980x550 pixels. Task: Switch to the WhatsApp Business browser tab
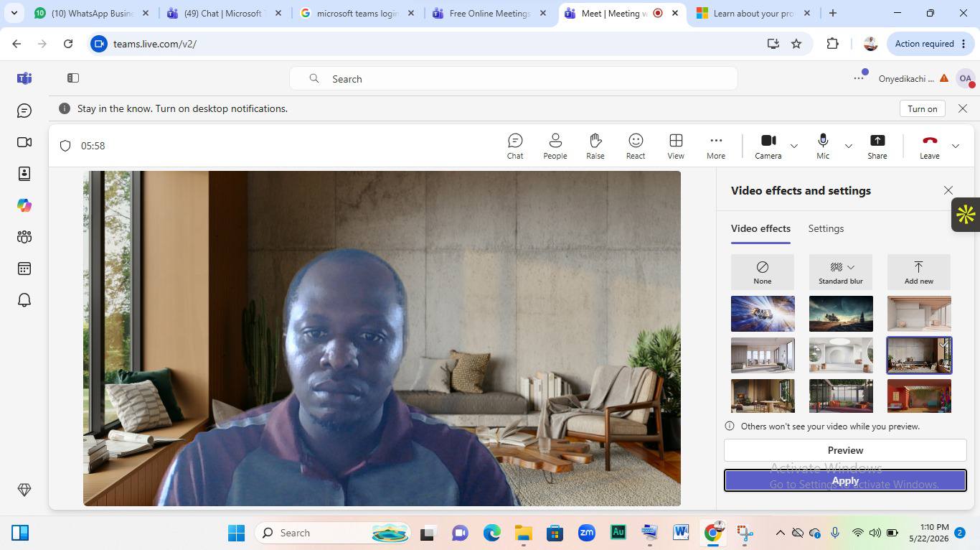tap(93, 13)
